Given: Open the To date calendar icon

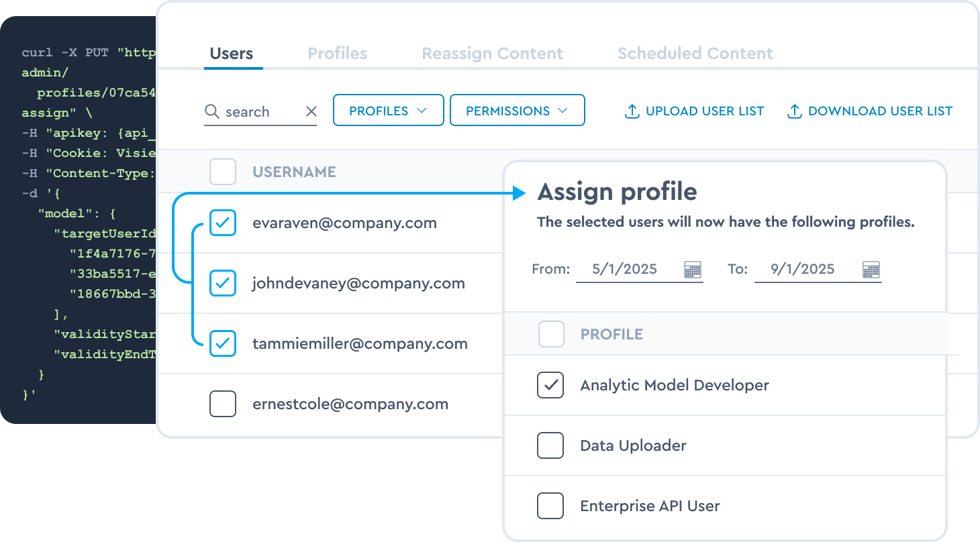Looking at the screenshot, I should point(871,270).
